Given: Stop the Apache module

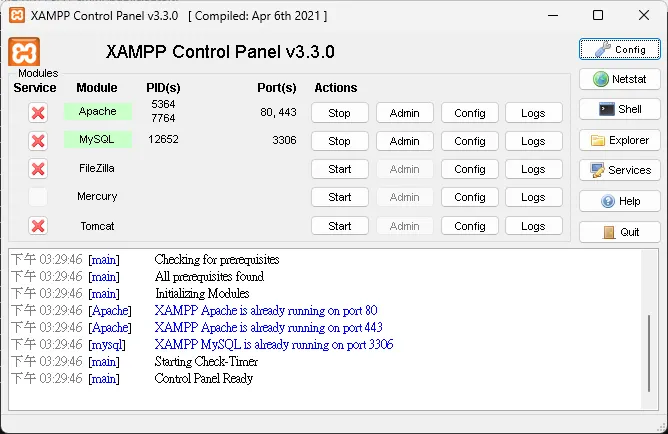Looking at the screenshot, I should click(x=340, y=113).
